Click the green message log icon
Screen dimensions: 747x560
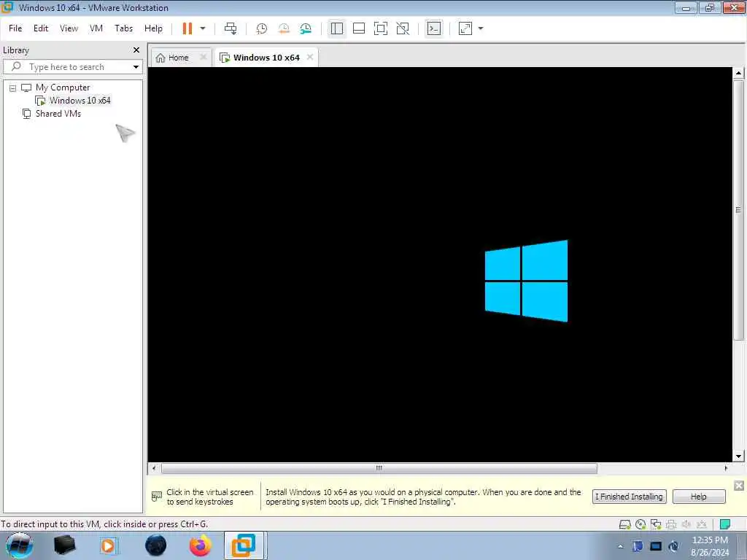coord(725,525)
